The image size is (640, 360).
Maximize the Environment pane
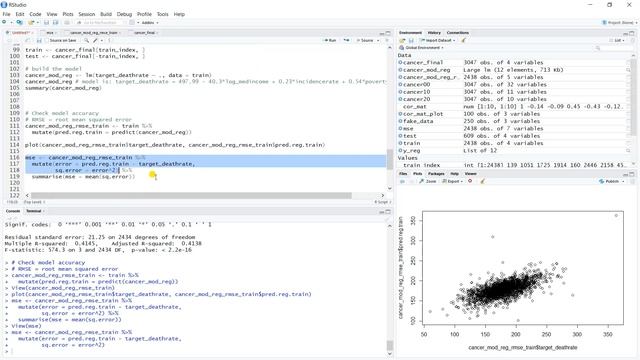(x=632, y=33)
